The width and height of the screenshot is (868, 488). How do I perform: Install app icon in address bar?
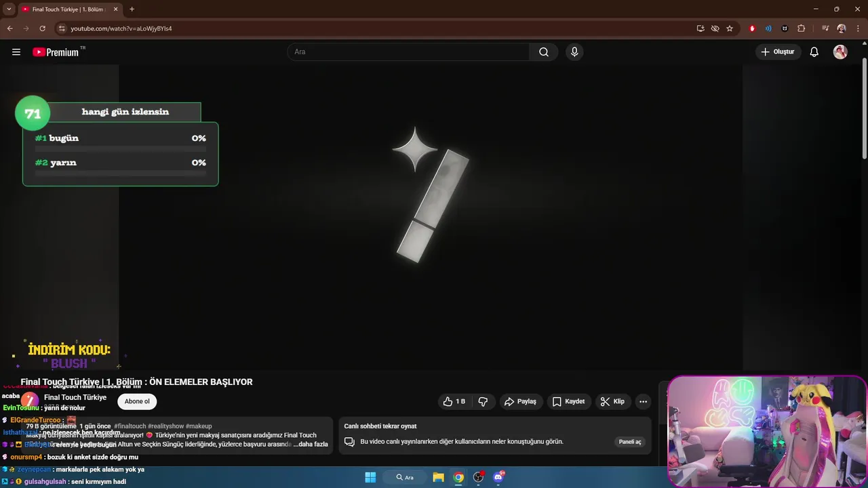pyautogui.click(x=701, y=28)
